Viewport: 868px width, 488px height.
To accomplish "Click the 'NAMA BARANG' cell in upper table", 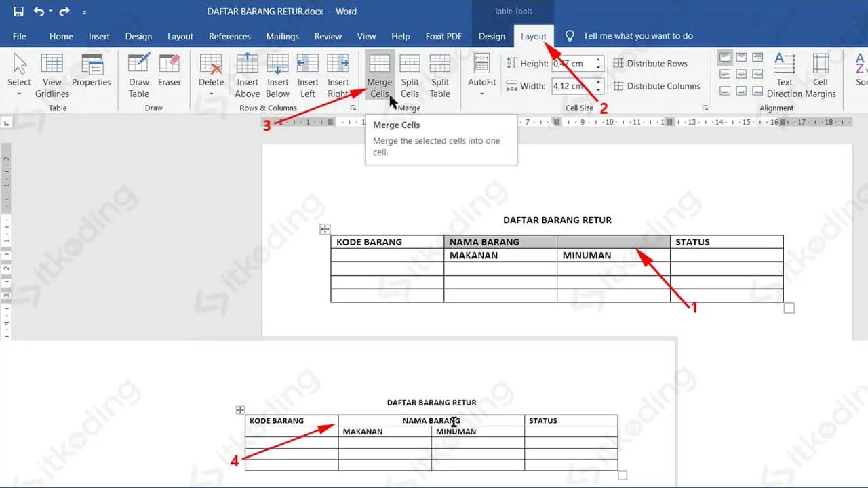I will point(500,242).
